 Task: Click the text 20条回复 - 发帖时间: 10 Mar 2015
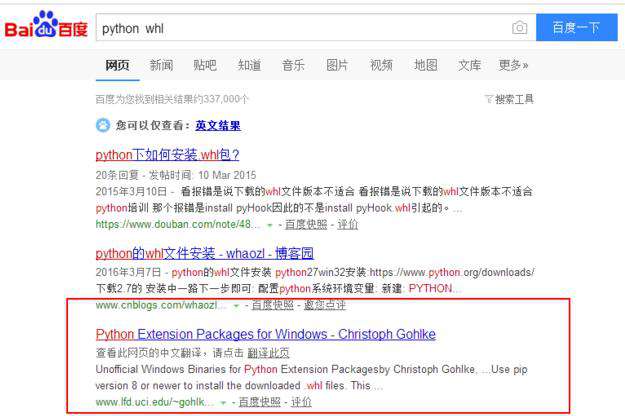(176, 175)
